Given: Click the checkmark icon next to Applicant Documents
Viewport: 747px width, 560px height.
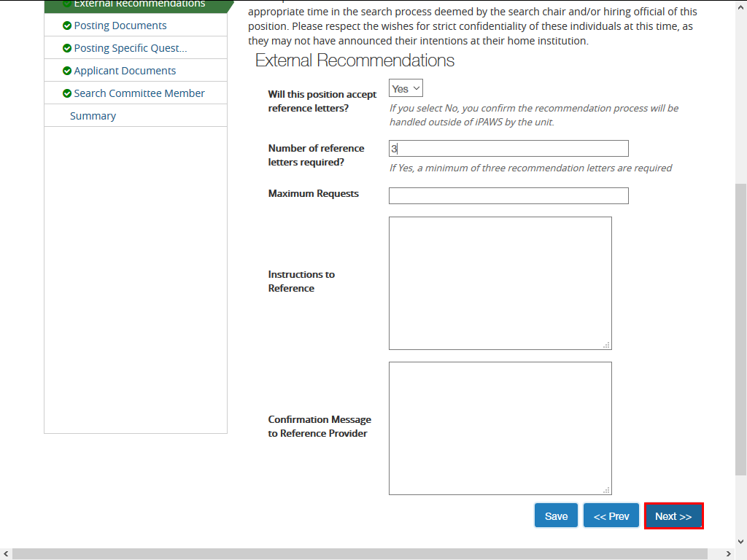Looking at the screenshot, I should 67,71.
